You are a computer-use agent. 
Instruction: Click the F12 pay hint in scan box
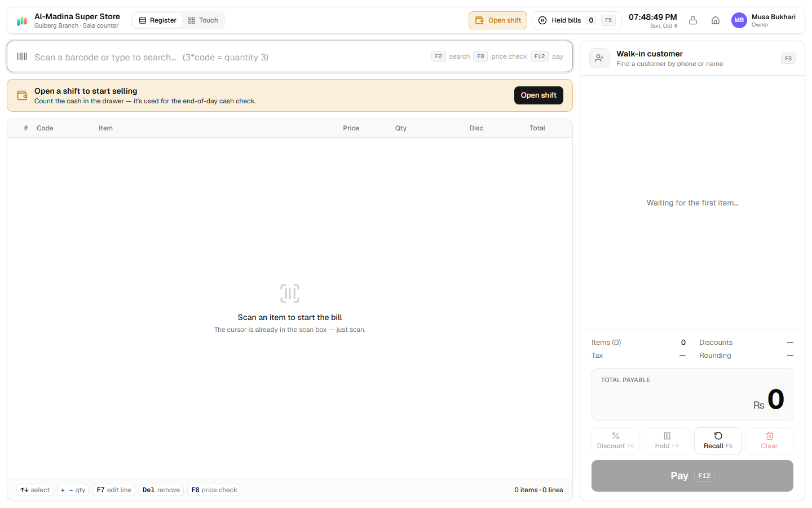coord(547,56)
